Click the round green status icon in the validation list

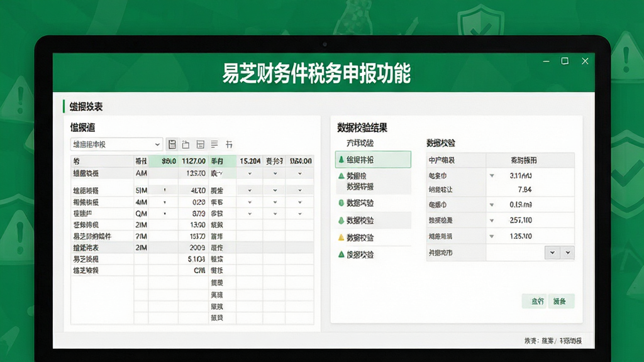pos(341,203)
